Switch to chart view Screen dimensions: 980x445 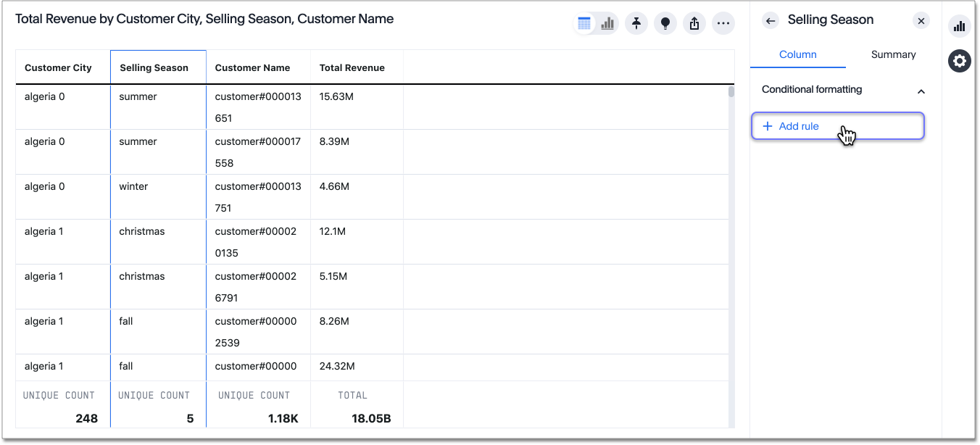point(607,22)
